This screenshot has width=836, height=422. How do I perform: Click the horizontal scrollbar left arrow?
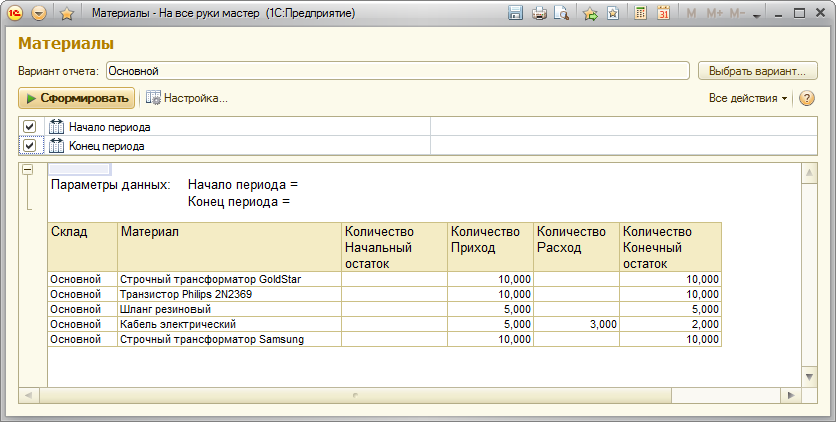click(29, 395)
